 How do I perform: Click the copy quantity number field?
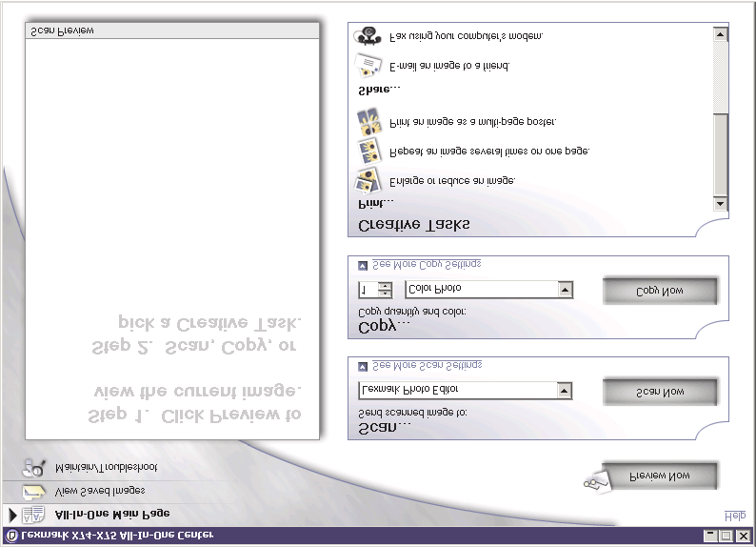click(x=368, y=290)
